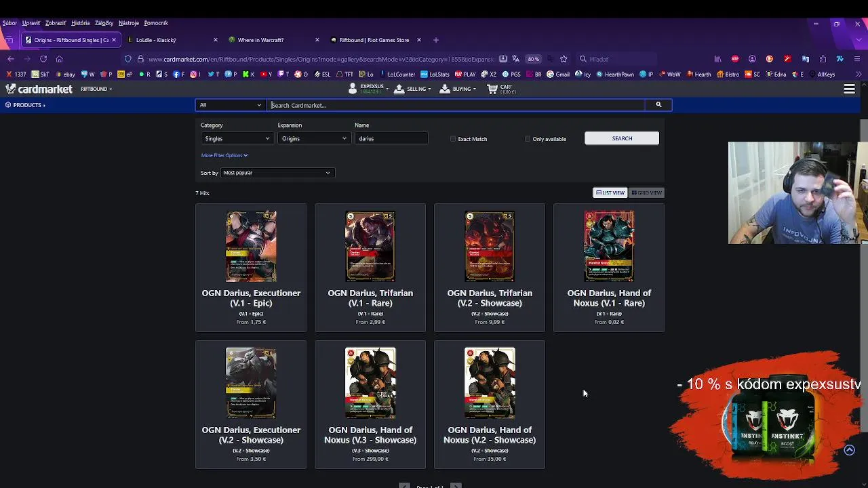Viewport: 868px width, 488px height.
Task: Open the extensions puzzle icon
Action: 823,59
